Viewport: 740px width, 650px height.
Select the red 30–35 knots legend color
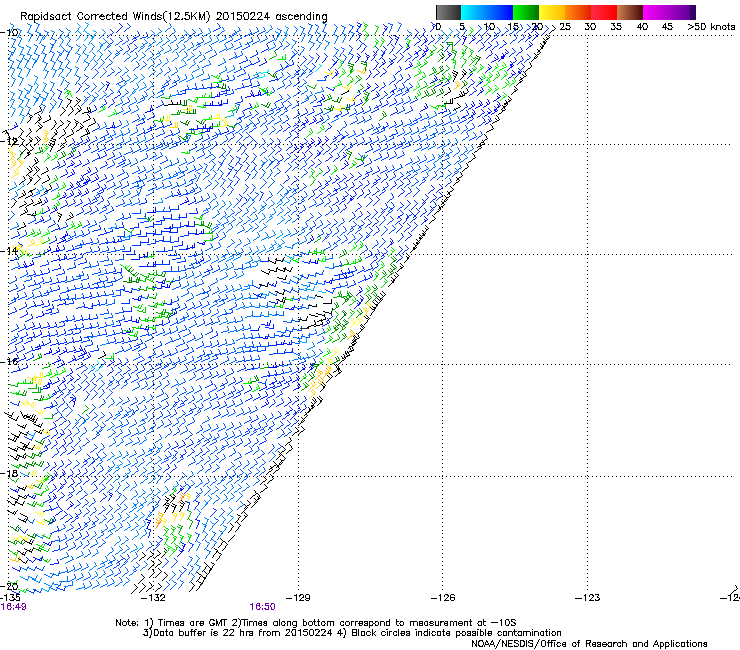[604, 12]
